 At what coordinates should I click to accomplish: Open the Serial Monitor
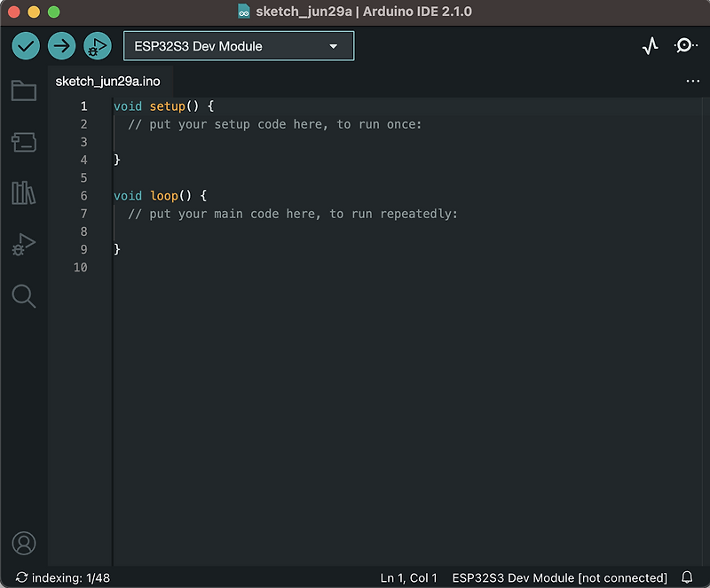pos(685,44)
